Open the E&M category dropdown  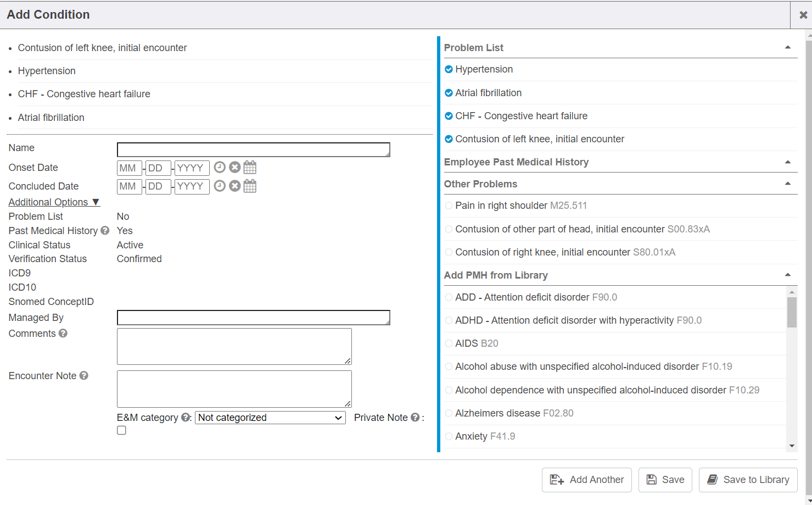270,418
